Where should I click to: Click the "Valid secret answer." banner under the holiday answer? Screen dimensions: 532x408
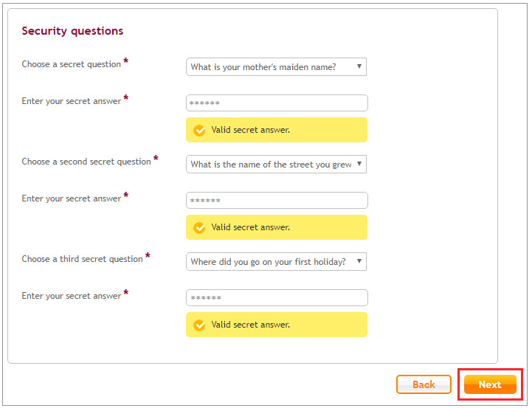pyautogui.click(x=277, y=325)
